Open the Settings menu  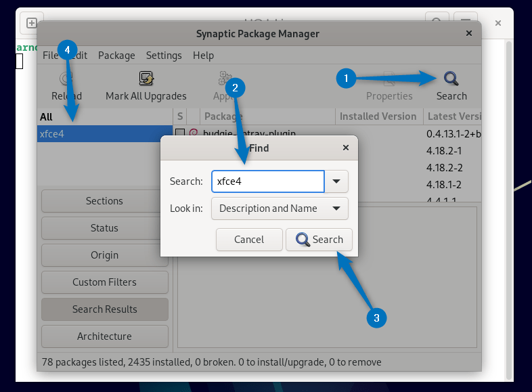tap(164, 56)
